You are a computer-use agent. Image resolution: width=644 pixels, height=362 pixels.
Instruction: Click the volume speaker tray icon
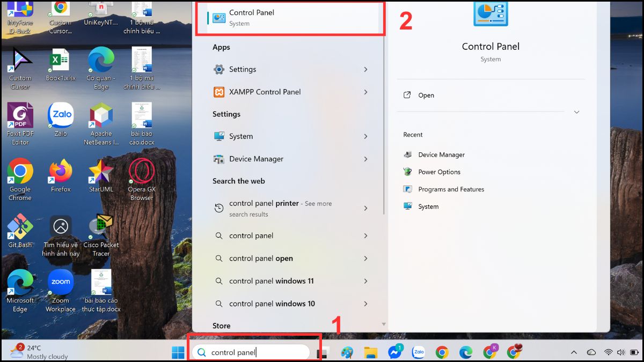(621, 352)
